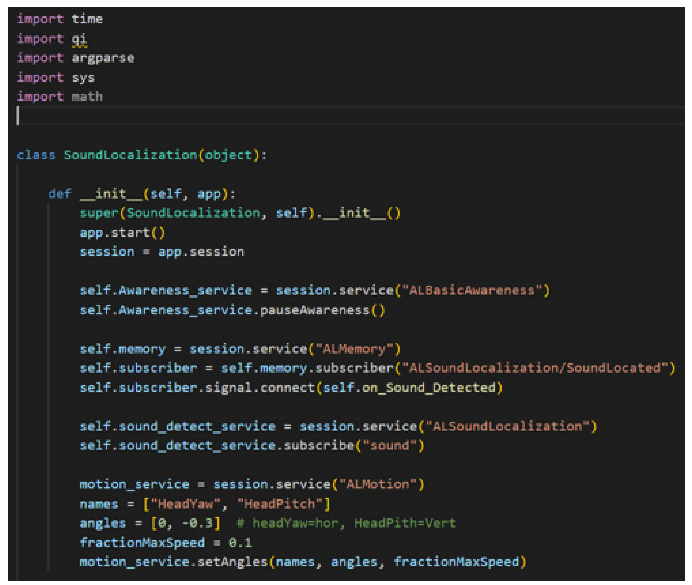The width and height of the screenshot is (692, 585).
Task: Click the 'fractionMaxSpeed = 0.1' line
Action: pos(165,543)
